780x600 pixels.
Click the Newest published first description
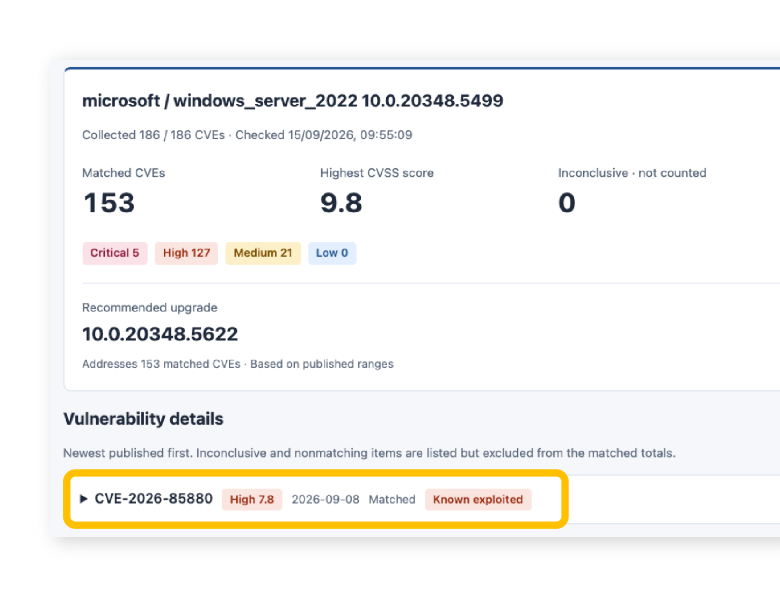369,453
